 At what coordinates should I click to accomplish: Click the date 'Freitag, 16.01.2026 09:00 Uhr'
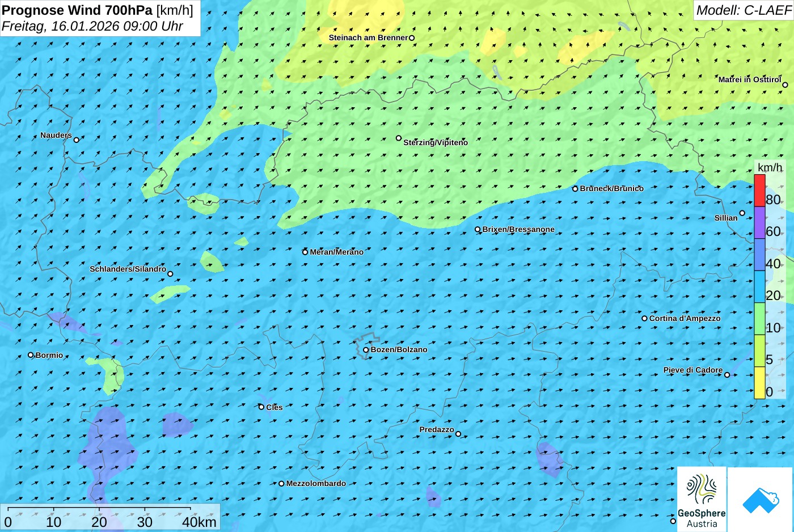click(x=92, y=26)
